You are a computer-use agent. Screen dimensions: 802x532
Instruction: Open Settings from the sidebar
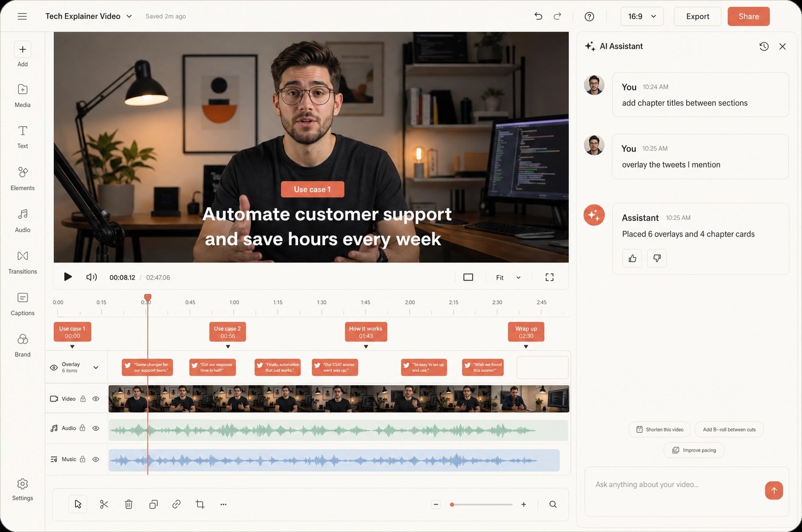click(22, 490)
